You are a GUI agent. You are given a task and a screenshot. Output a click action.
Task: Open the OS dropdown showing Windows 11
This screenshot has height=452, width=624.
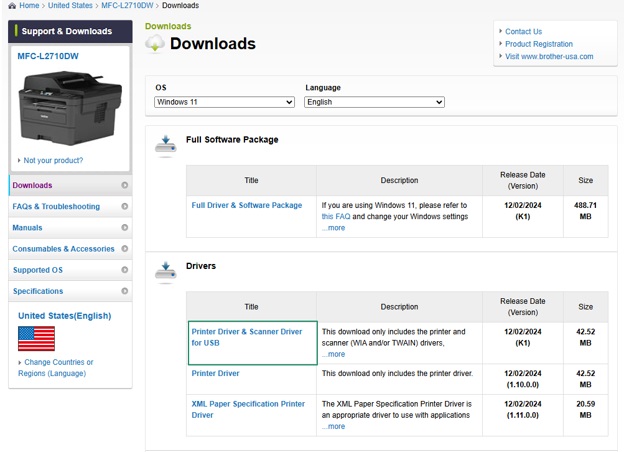224,102
